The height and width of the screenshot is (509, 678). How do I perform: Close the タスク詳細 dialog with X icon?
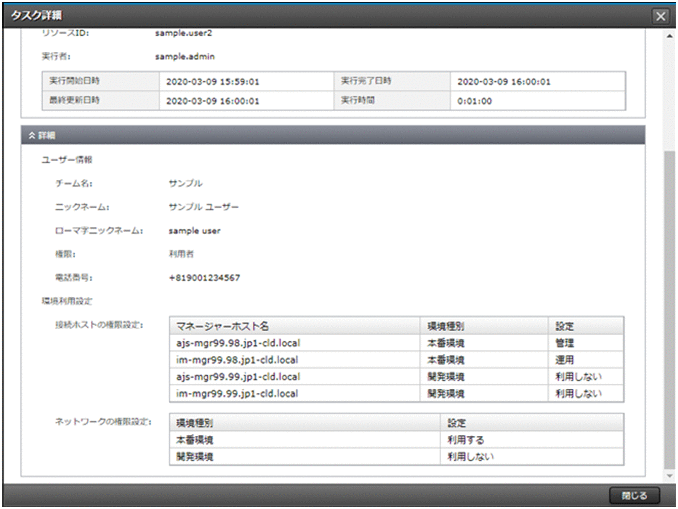[x=660, y=17]
